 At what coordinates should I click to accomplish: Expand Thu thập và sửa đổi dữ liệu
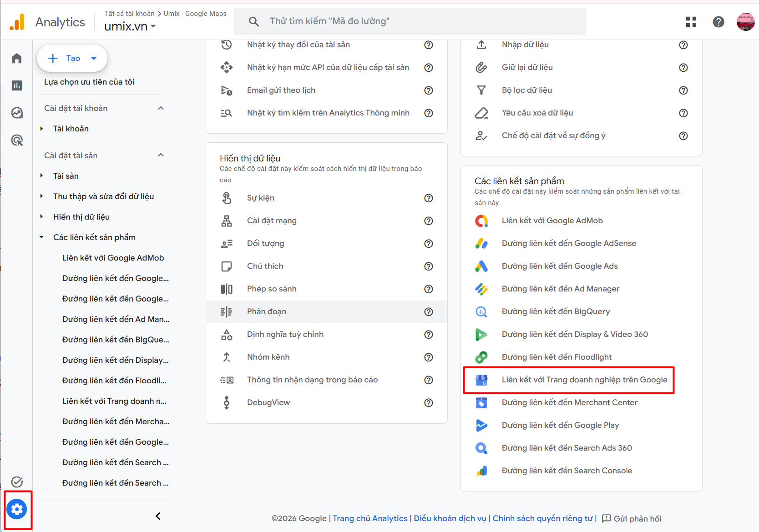click(41, 196)
